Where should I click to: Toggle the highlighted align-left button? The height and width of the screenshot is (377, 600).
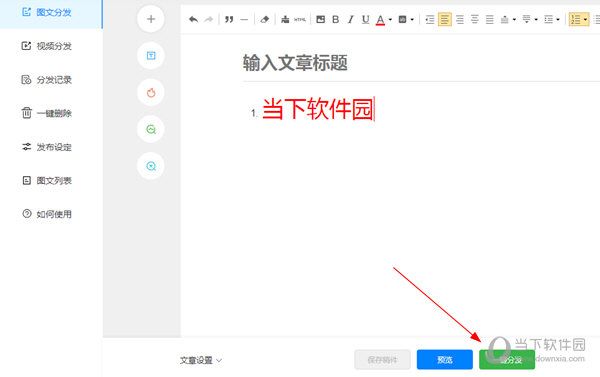coord(444,20)
